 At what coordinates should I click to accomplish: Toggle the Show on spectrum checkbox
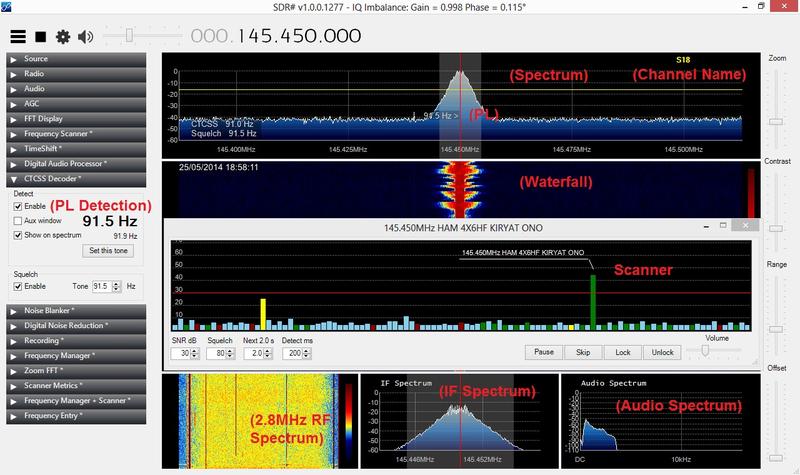tap(18, 235)
